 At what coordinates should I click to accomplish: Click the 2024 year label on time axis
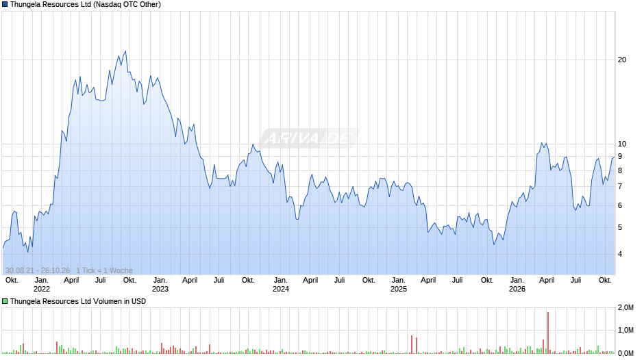click(281, 289)
